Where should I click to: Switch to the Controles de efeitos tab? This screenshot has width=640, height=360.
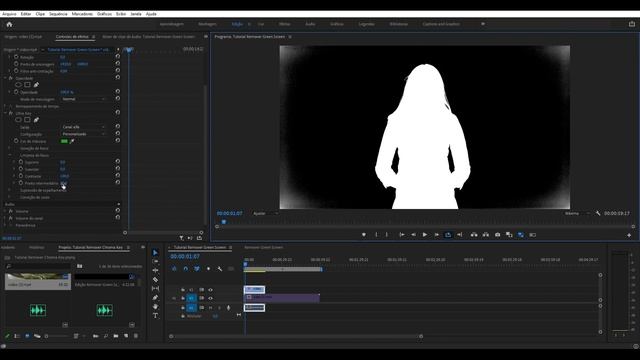click(x=72, y=37)
